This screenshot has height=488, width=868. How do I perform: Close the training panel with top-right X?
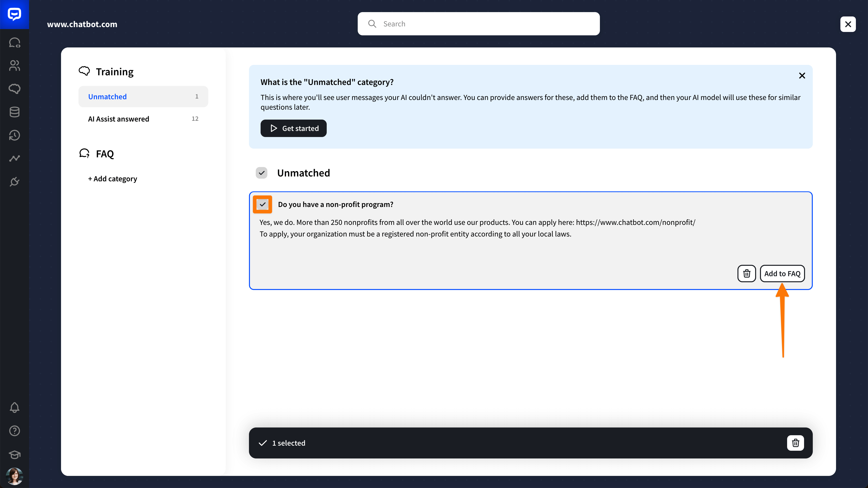click(848, 24)
